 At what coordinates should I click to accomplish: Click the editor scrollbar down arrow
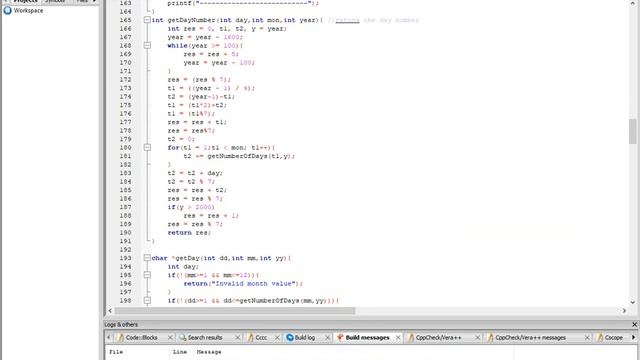click(x=633, y=302)
